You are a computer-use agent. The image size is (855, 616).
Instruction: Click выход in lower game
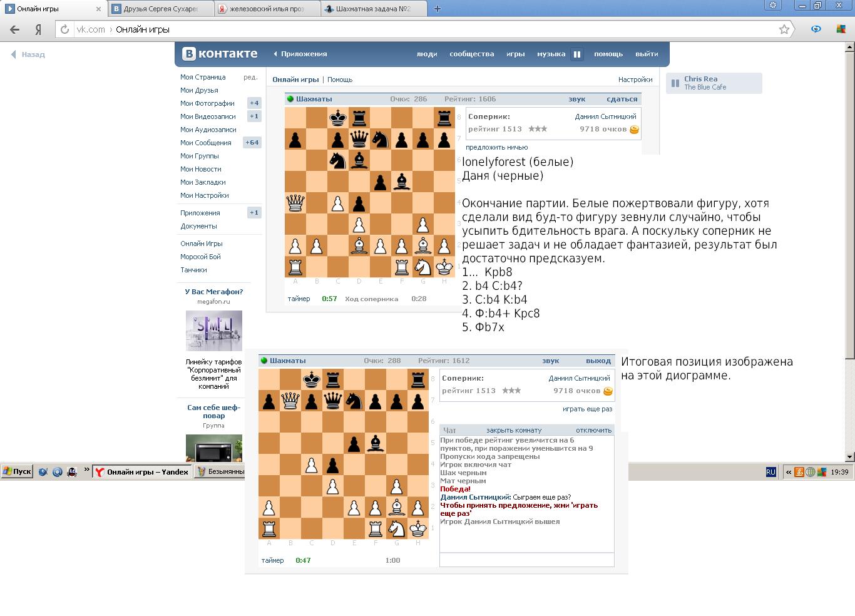(x=598, y=361)
